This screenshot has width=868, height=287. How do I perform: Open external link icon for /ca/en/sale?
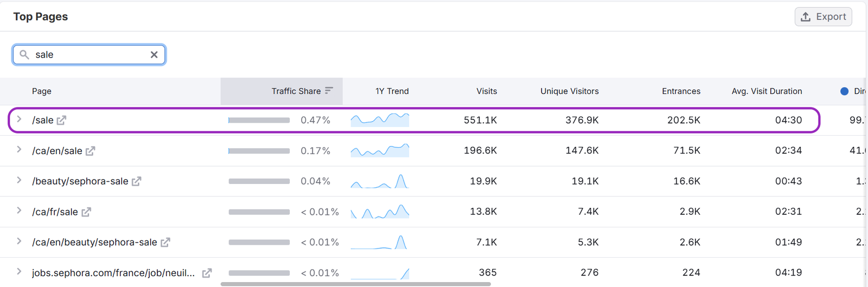coord(90,151)
